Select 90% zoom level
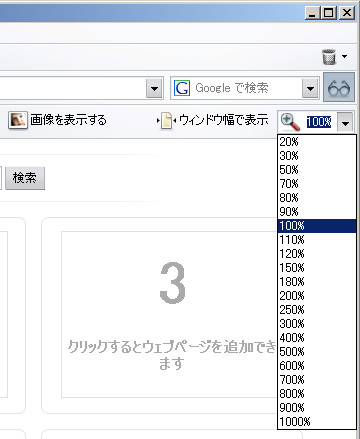The height and width of the screenshot is (439, 360). pos(317,212)
